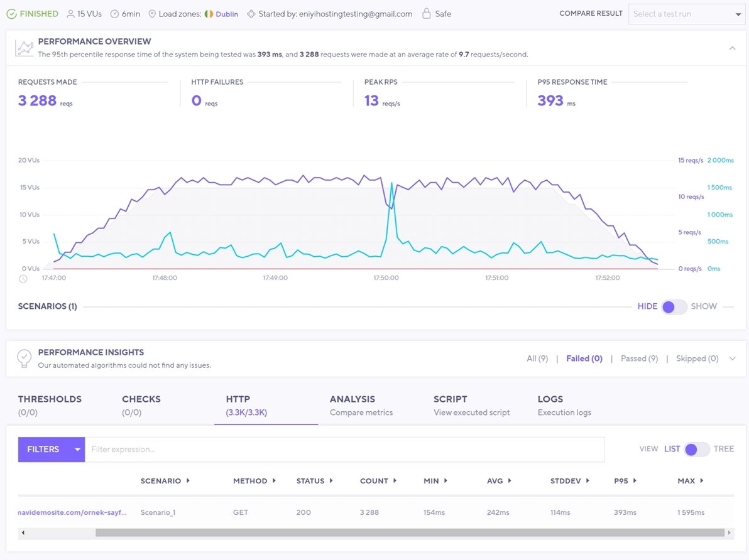Click the P95 Response Time value 393

550,100
